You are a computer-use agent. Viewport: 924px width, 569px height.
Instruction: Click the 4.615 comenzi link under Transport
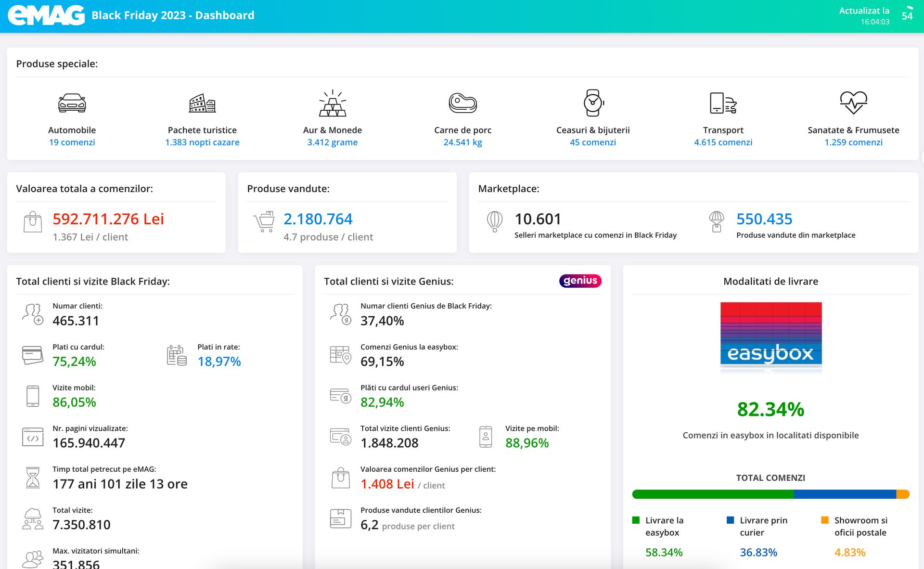click(x=723, y=142)
